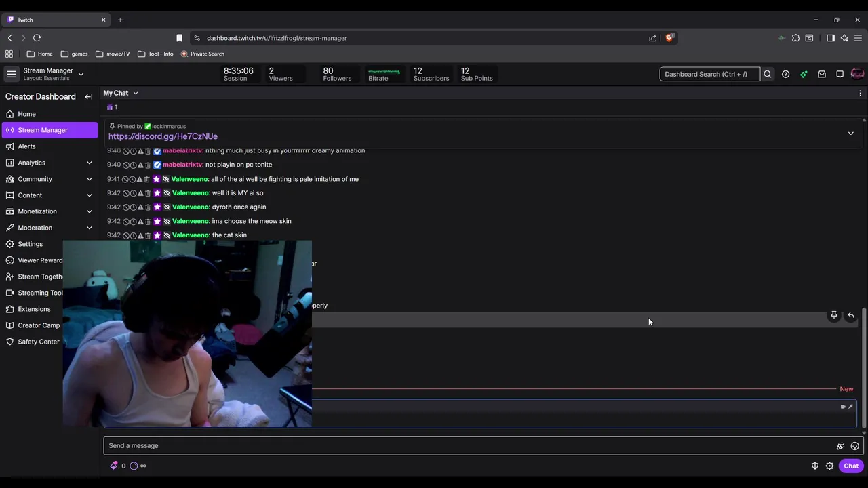The image size is (868, 488).
Task: Collapse the Creator Dashboard sidebar arrow
Action: pyautogui.click(x=88, y=97)
